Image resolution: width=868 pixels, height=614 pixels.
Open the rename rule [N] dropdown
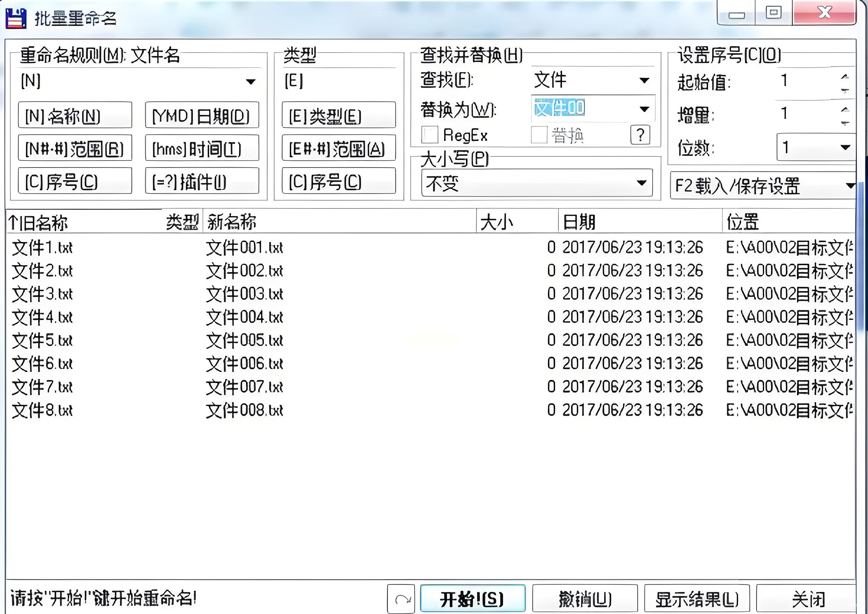point(251,81)
